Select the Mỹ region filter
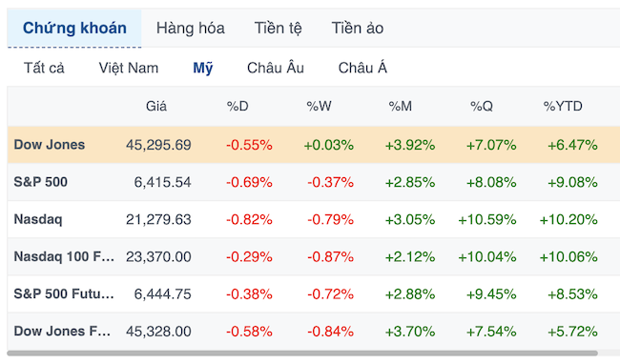The height and width of the screenshot is (364, 620). (x=203, y=68)
